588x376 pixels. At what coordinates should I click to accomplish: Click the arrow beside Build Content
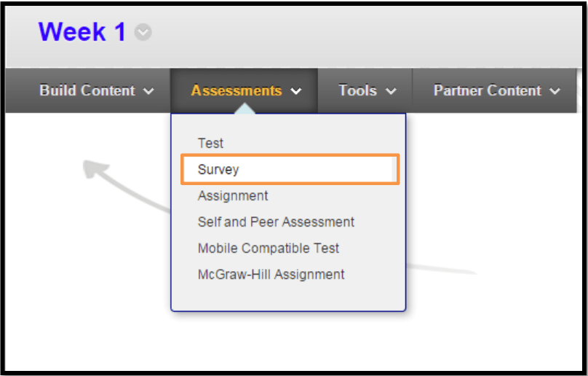(149, 92)
